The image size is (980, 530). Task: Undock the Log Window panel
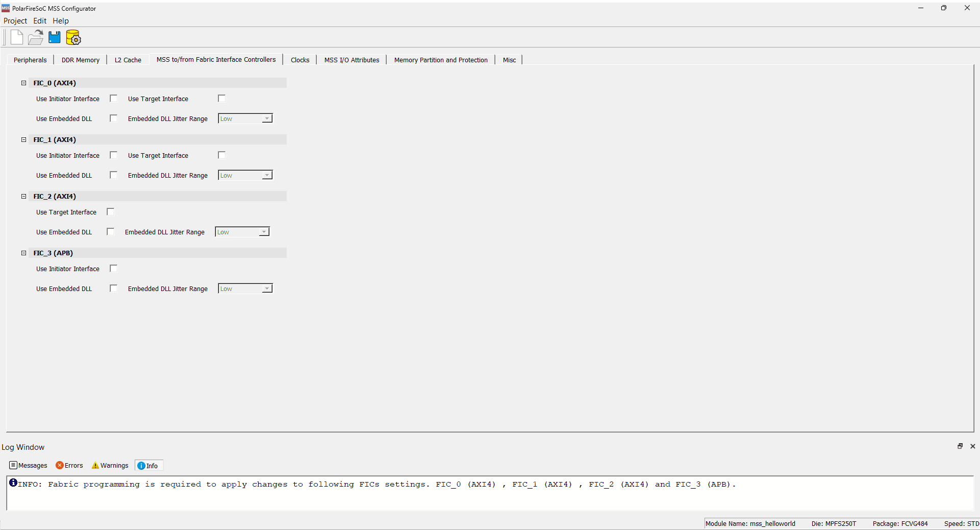click(x=960, y=446)
